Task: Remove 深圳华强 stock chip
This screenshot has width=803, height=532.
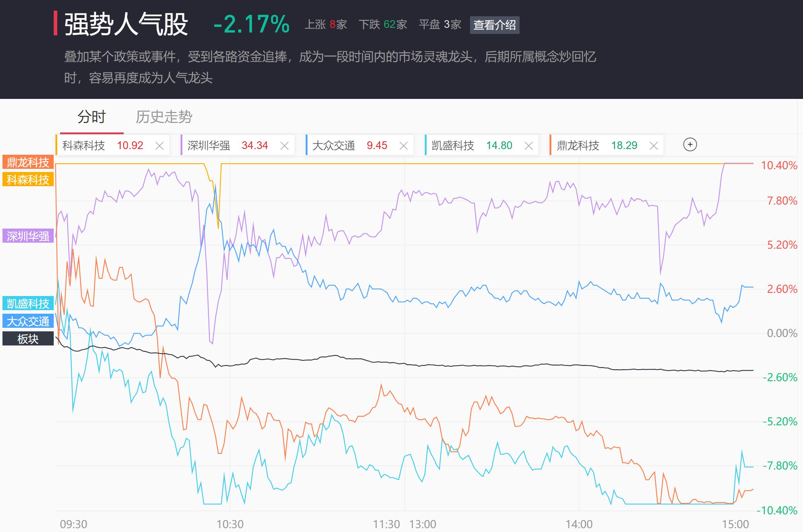Action: tap(285, 146)
